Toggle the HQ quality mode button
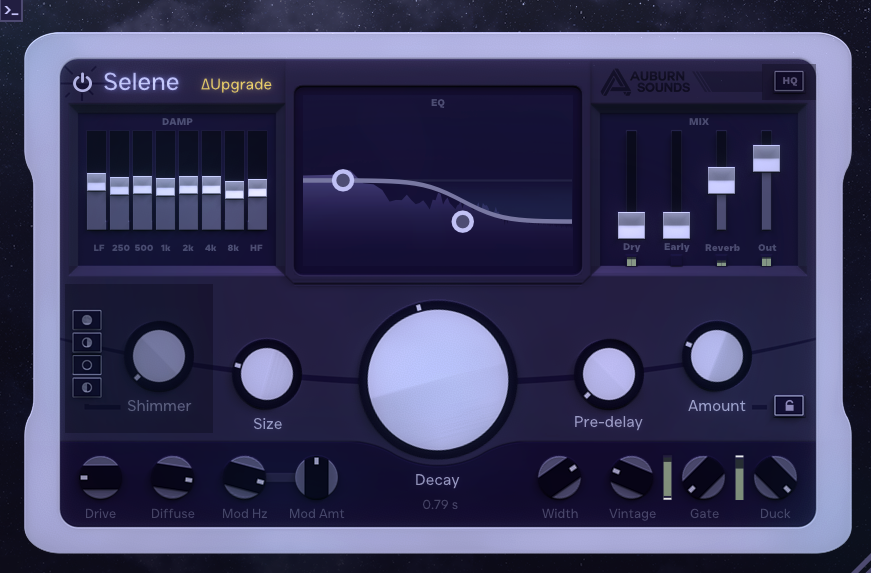This screenshot has width=871, height=573. pyautogui.click(x=789, y=82)
